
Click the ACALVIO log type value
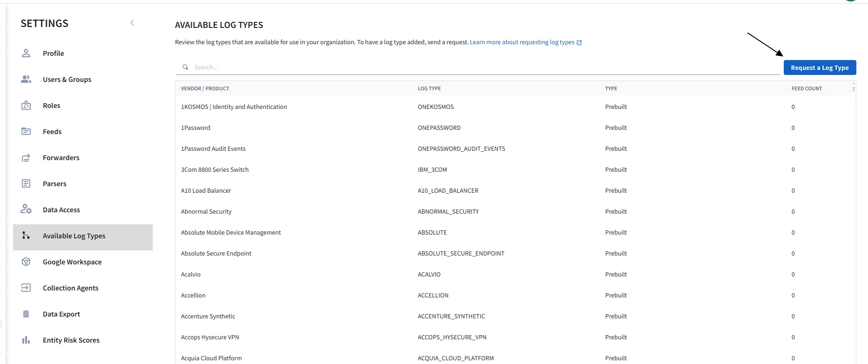pos(429,274)
